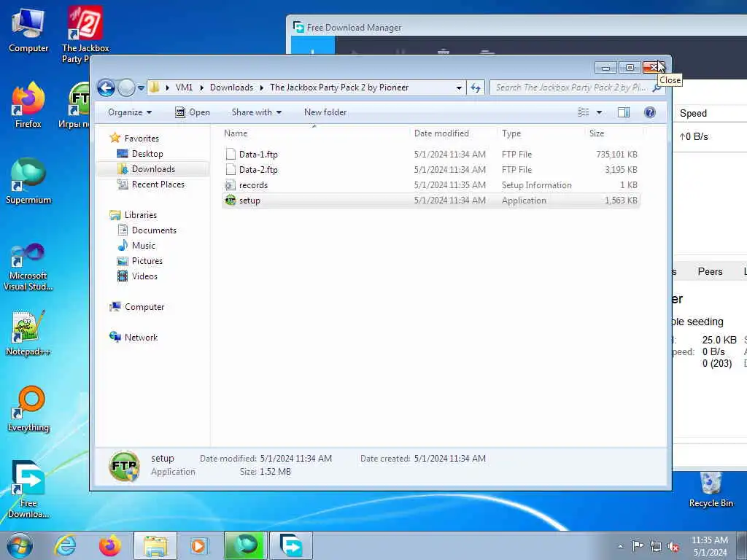
Task: Open Free Download Manager desktop shortcut
Action: (28, 489)
